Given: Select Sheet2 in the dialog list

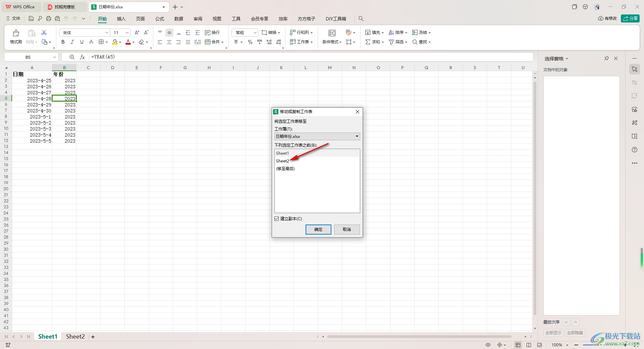Looking at the screenshot, I should [x=317, y=161].
